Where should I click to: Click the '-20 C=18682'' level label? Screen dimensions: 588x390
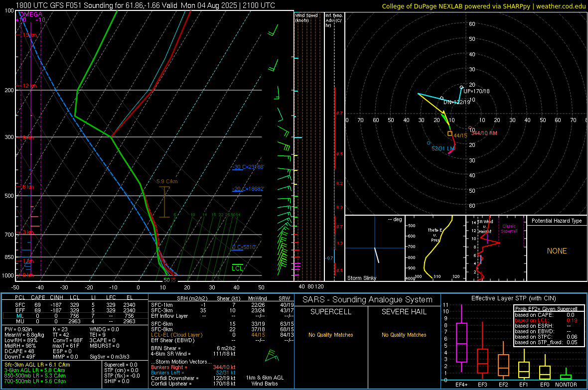pos(248,189)
